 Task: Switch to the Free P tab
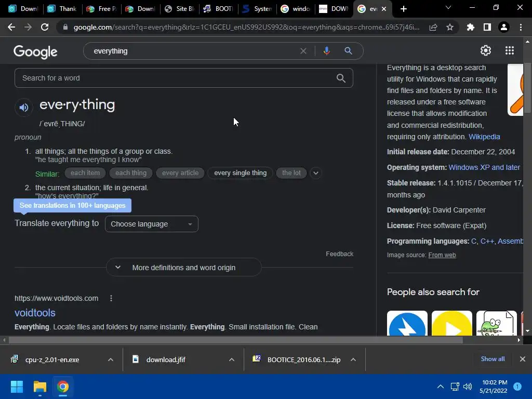(101, 9)
